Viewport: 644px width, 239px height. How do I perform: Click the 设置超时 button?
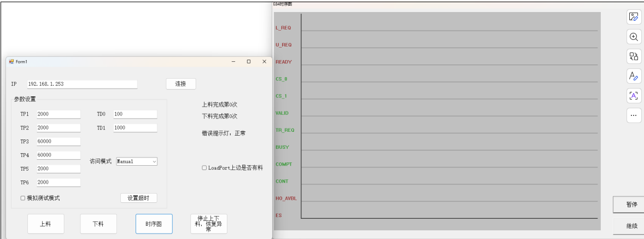tap(138, 198)
